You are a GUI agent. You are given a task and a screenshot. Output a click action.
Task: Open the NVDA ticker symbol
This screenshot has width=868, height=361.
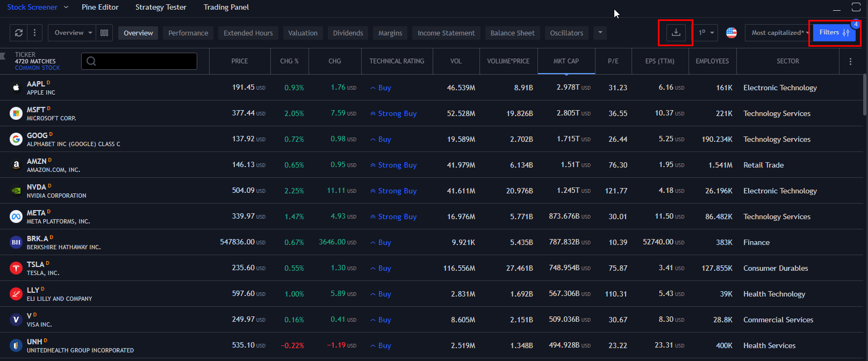[37, 187]
